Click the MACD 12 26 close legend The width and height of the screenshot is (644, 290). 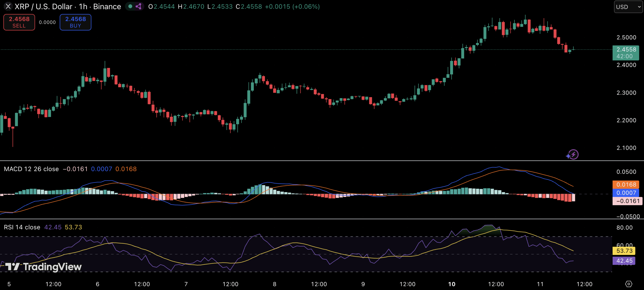click(31, 169)
